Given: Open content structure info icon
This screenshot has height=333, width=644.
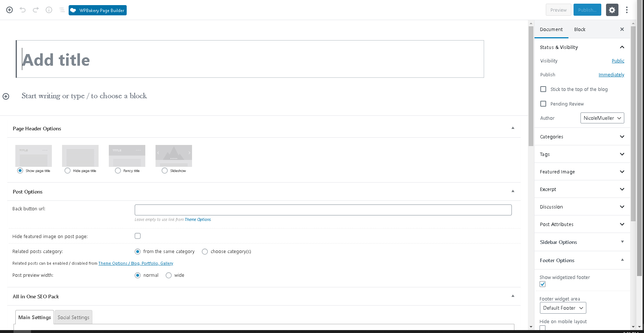Looking at the screenshot, I should 49,10.
